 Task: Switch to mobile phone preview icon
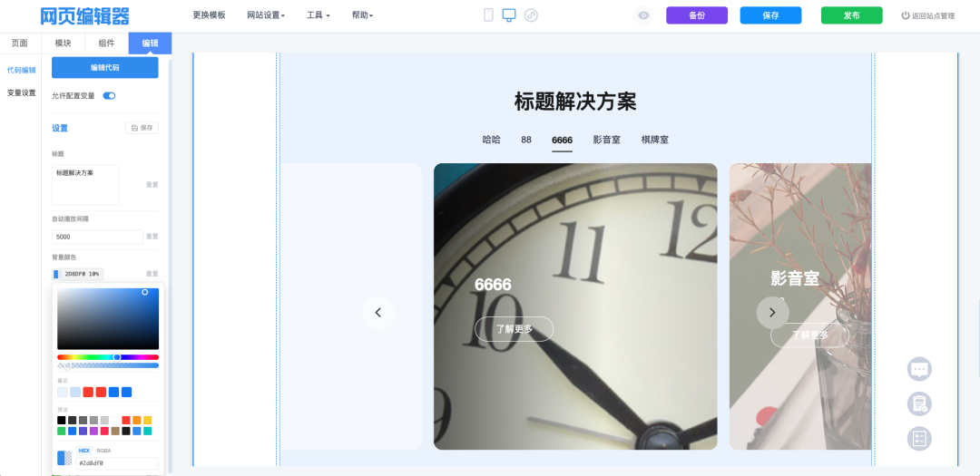point(489,15)
